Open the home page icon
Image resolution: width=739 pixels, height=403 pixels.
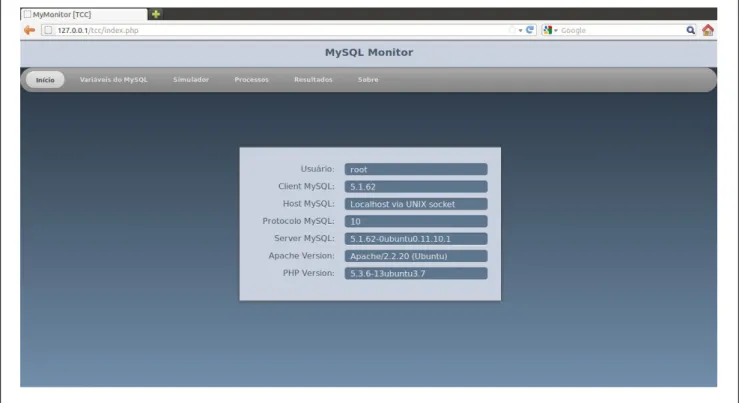click(x=707, y=30)
